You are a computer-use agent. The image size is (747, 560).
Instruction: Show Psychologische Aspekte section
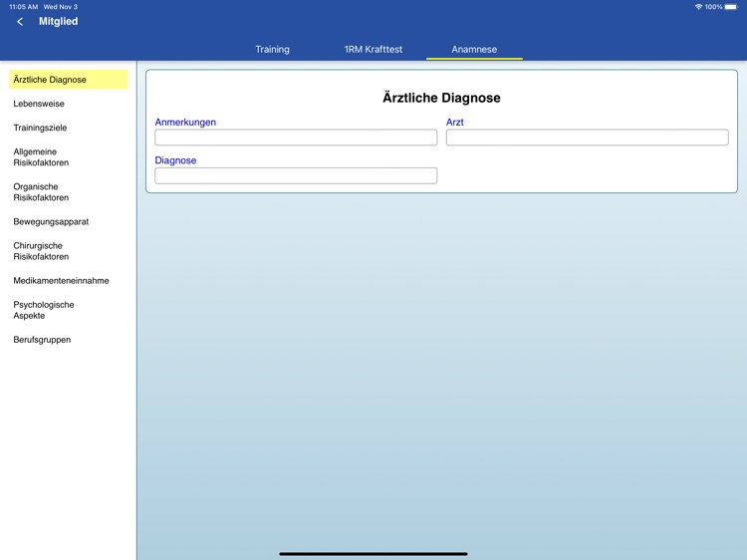coord(44,310)
